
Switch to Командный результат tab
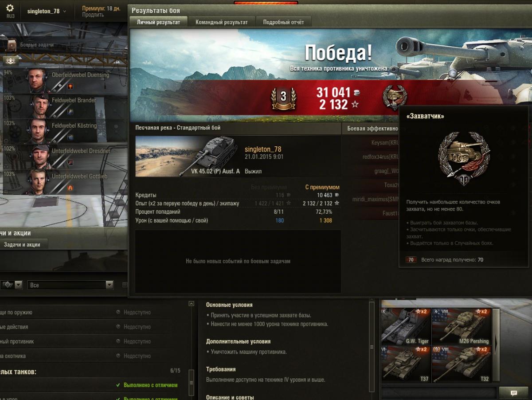222,22
